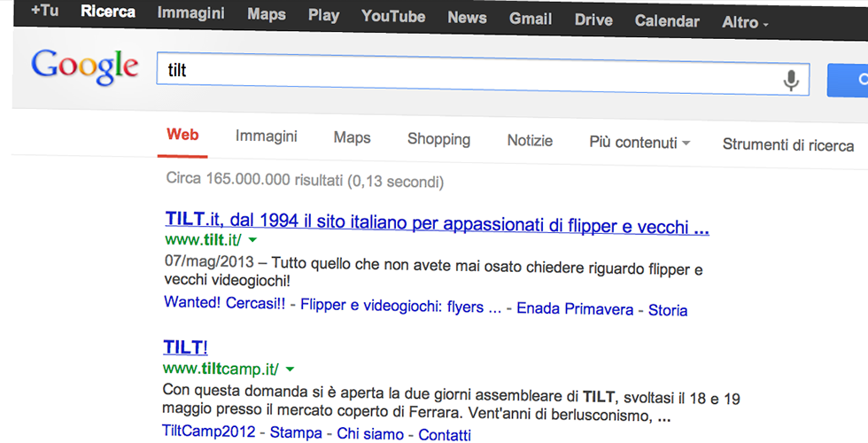Expand green arrow next to www.tiltcamp.it
Image resolution: width=868 pixels, height=443 pixels.
(290, 369)
